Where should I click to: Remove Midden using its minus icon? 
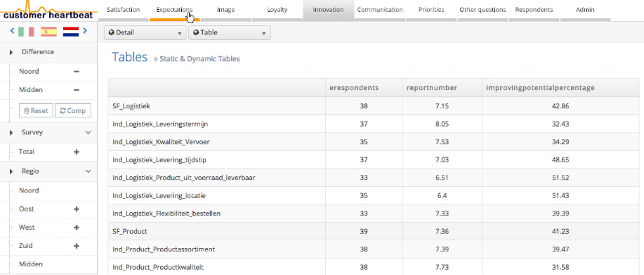[x=76, y=90]
